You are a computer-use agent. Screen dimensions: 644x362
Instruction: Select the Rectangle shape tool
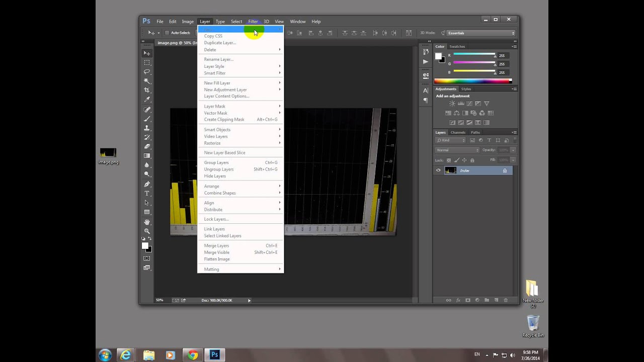coord(147,212)
